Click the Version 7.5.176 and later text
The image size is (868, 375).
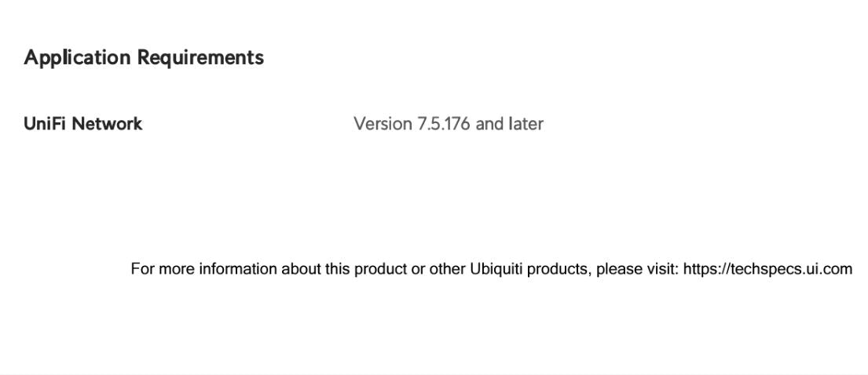point(448,124)
